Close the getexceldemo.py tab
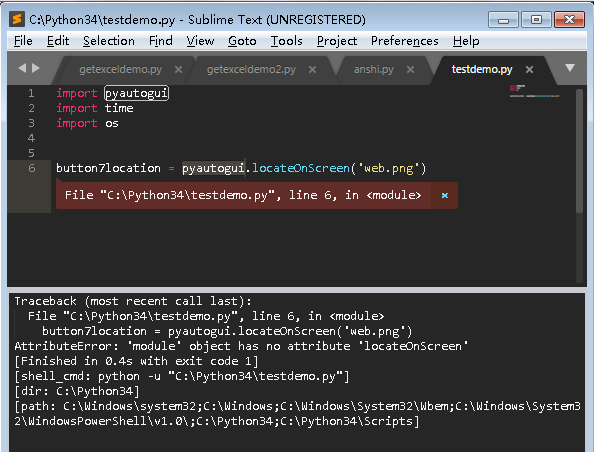Screen dimensions: 594x452 178,70
